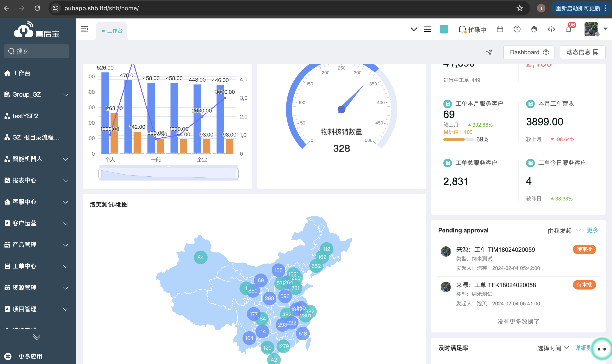Open the tab list dropdown chevron in the header
This screenshot has width=612, height=364.
(414, 29)
